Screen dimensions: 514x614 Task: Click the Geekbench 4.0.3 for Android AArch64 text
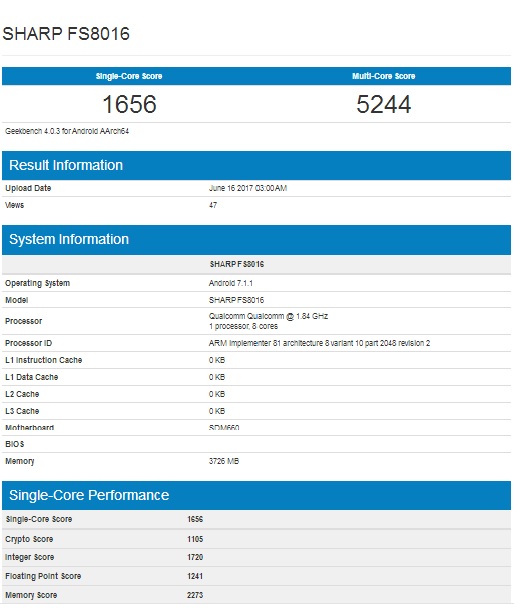[67, 131]
